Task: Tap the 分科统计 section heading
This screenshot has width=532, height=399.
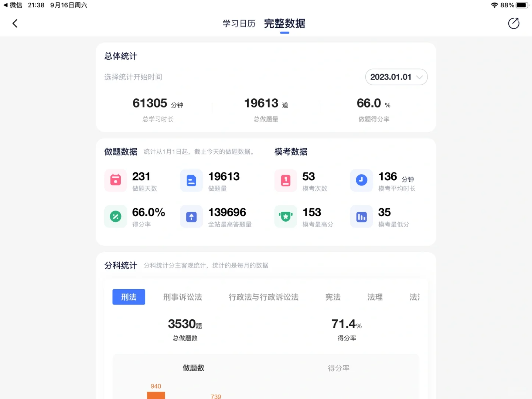Action: click(x=120, y=266)
